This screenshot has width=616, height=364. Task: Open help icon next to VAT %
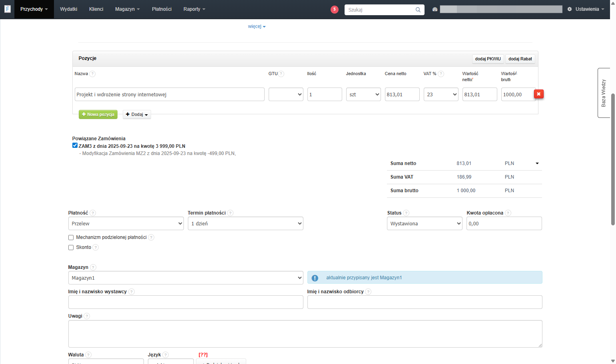coord(441,74)
